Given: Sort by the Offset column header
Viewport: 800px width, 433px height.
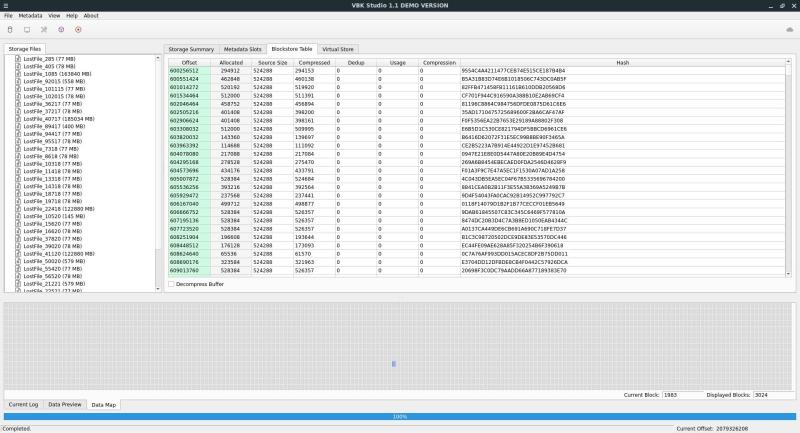Looking at the screenshot, I should (x=189, y=63).
